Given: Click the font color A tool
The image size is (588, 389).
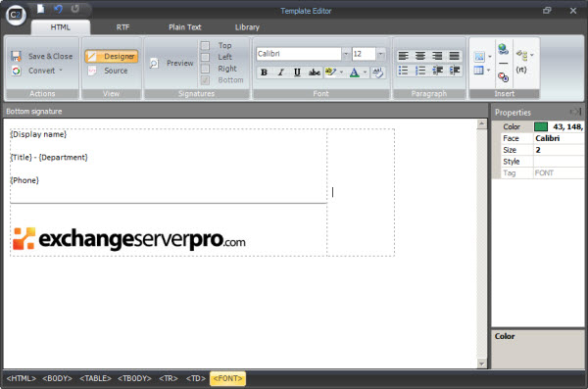Looking at the screenshot, I should coord(354,73).
